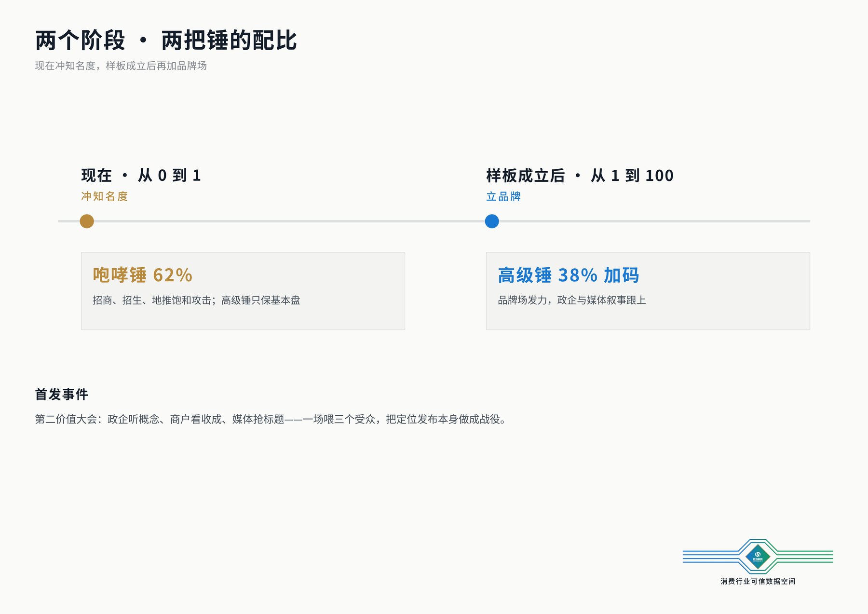Click the paragraph starting 第二价值大会
The image size is (868, 614).
271,419
